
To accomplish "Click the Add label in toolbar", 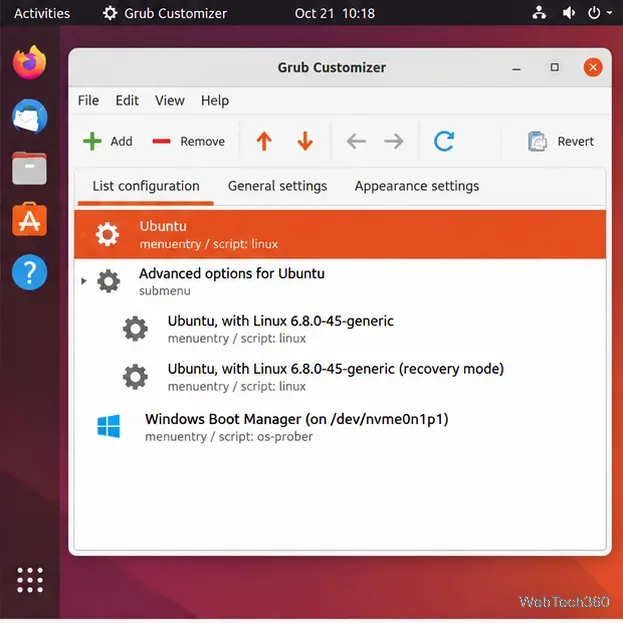I will tap(121, 141).
